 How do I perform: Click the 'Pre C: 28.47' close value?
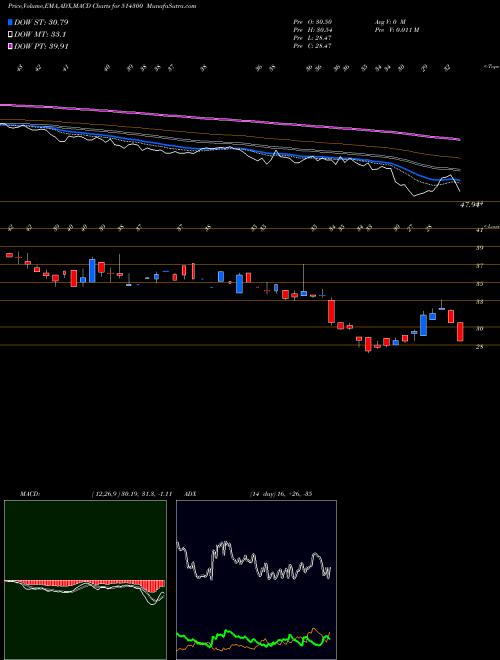313,46
